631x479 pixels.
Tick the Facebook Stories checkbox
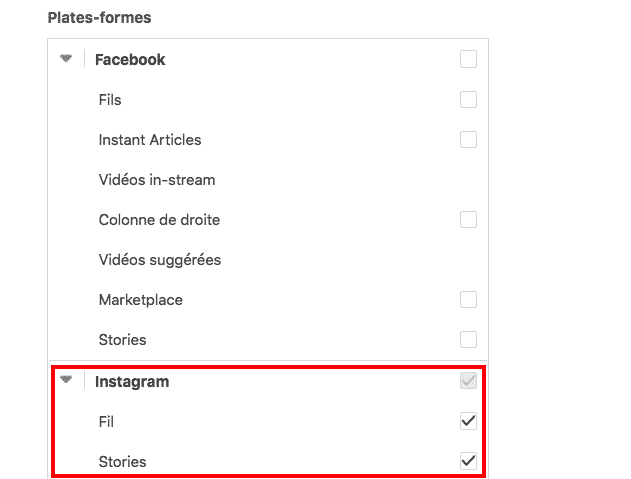[x=468, y=339]
